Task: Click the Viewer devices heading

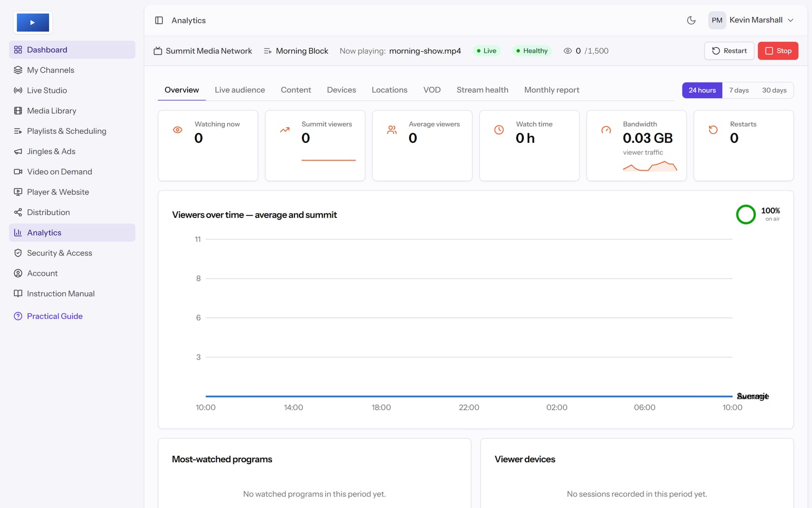Action: click(525, 459)
